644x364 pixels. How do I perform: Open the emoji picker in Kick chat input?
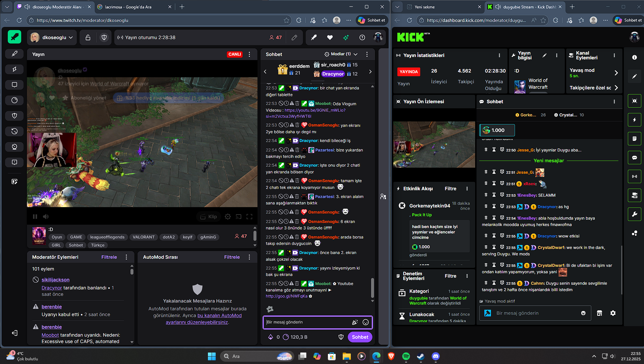pos(583,313)
